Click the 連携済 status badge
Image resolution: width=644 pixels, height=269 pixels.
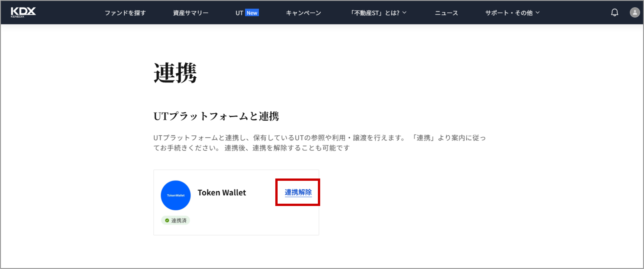176,220
